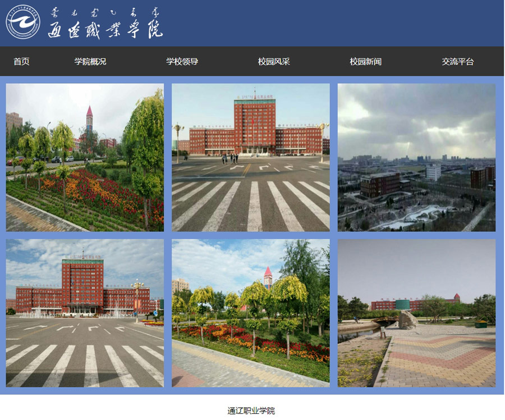505x420 pixels.
Task: Select bottom-left main building crosswalk photo
Action: pos(85,313)
